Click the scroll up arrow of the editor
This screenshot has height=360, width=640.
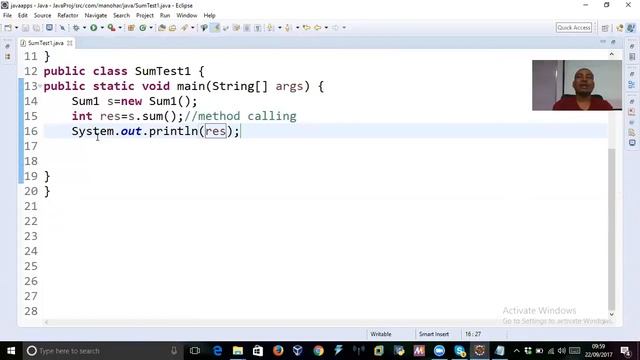611,54
